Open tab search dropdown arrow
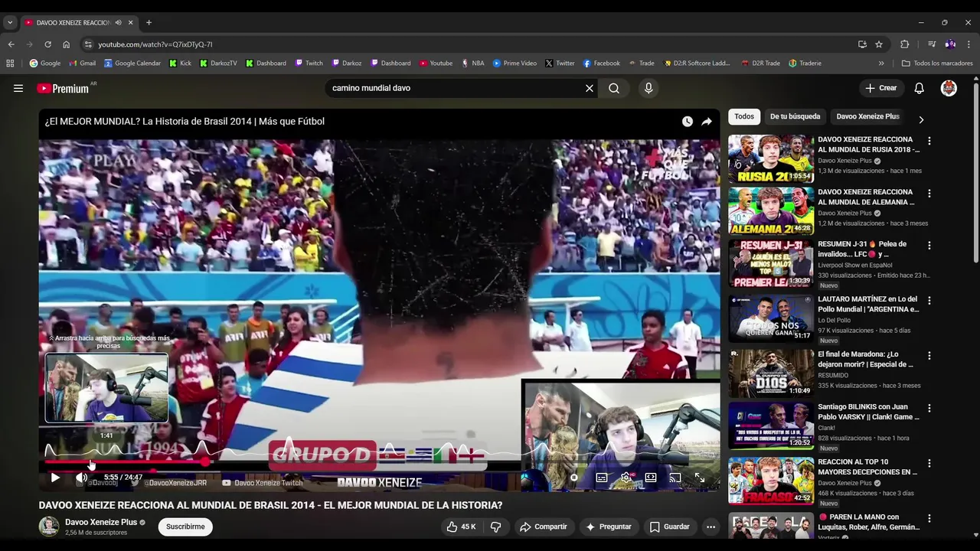This screenshot has width=980, height=551. (10, 23)
